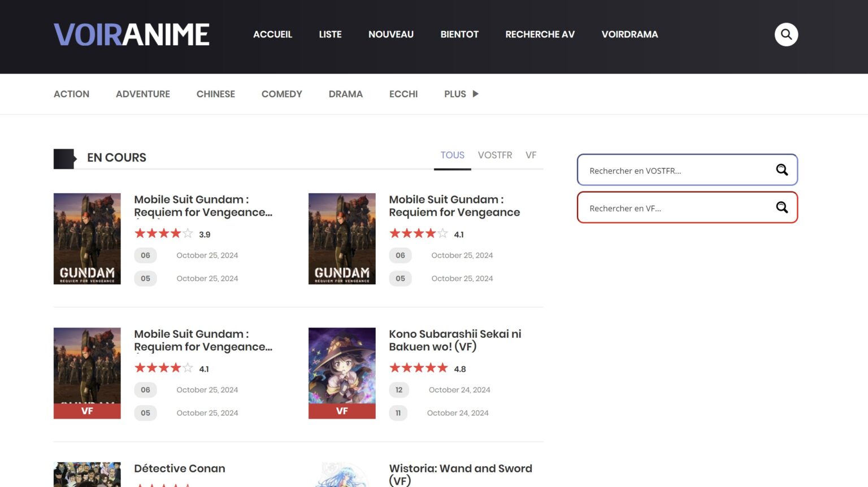The height and width of the screenshot is (487, 868).
Task: Expand the PLUS genres menu
Action: [x=460, y=94]
